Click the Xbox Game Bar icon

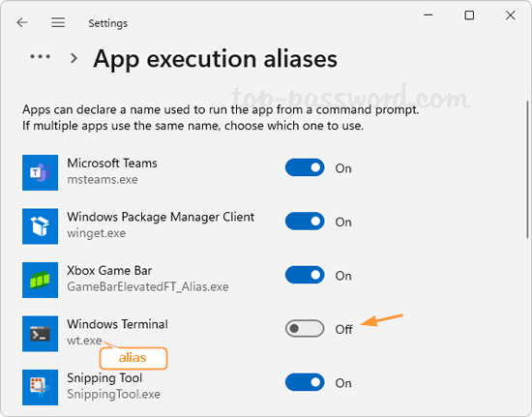(x=40, y=280)
